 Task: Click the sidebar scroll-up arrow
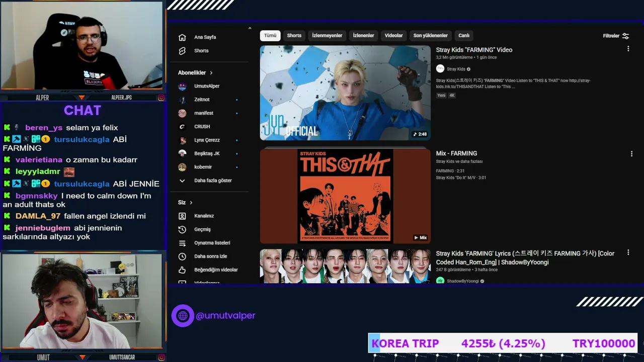point(250,29)
